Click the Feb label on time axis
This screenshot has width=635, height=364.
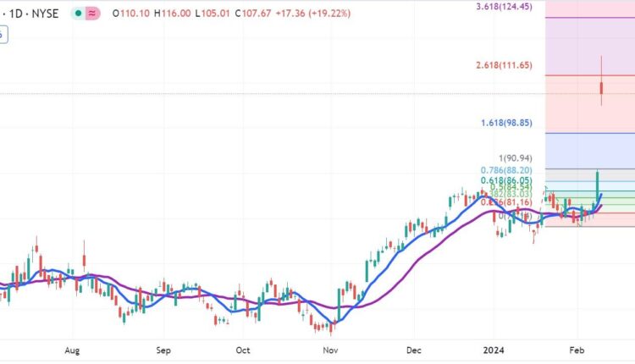(x=577, y=349)
